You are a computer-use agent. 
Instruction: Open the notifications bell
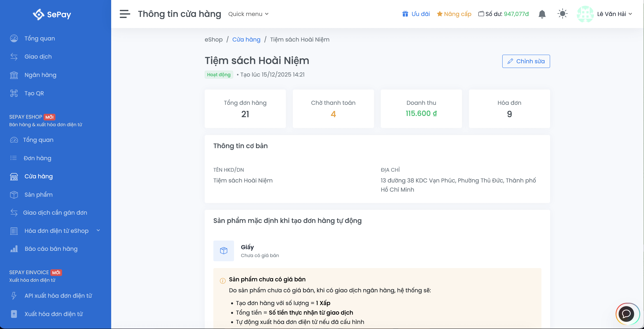542,14
